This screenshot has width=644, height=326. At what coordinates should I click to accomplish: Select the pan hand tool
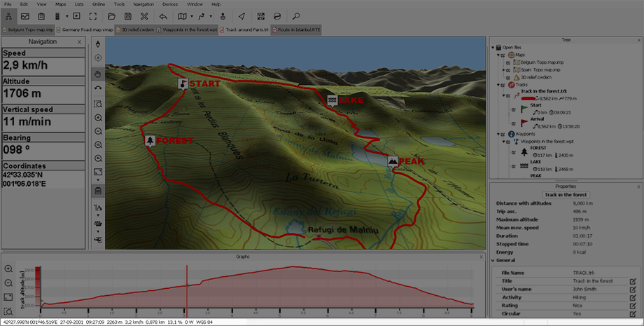pyautogui.click(x=97, y=74)
